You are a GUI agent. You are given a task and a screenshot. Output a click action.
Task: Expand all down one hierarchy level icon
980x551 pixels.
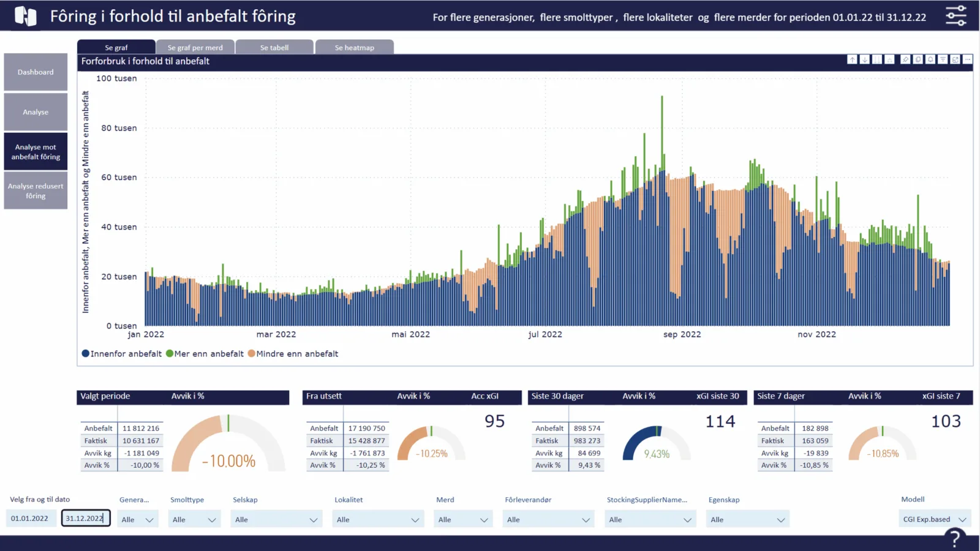889,59
